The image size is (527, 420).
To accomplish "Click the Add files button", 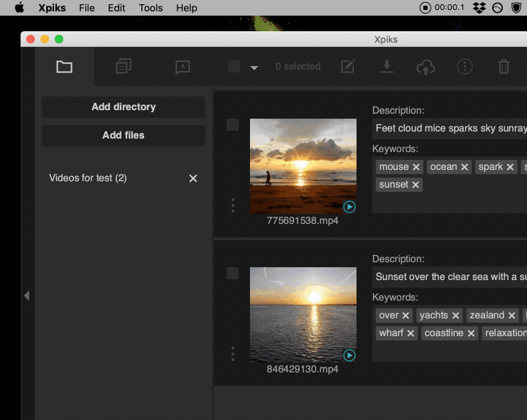I will point(124,135).
